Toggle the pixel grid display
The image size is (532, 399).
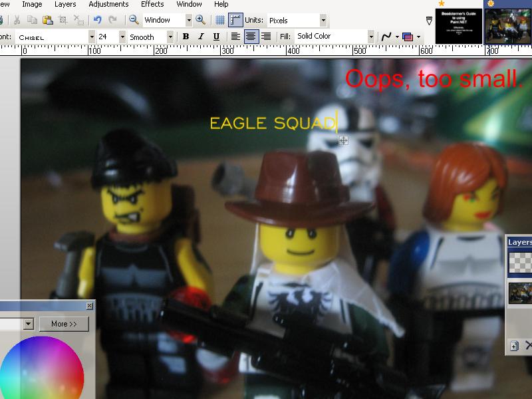[220, 21]
